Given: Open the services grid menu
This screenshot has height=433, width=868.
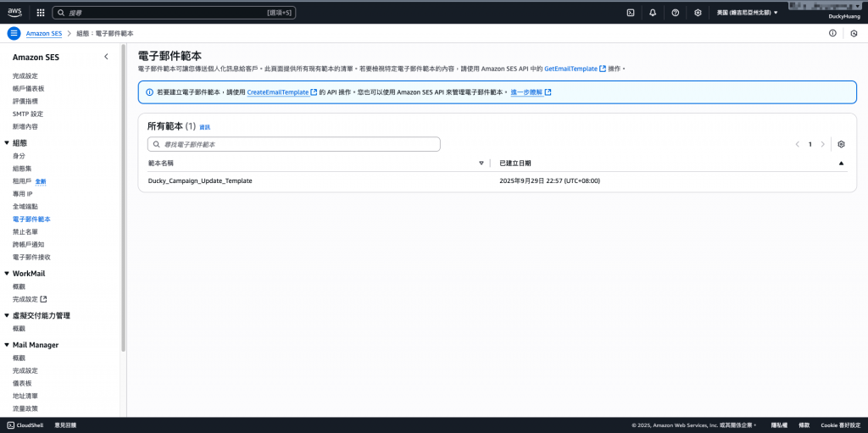Looking at the screenshot, I should pyautogui.click(x=41, y=12).
